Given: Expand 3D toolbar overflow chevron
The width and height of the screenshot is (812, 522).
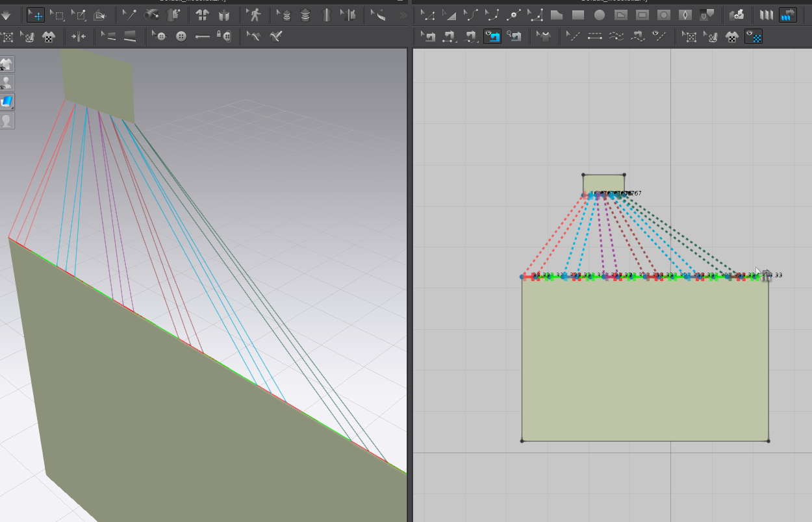Looking at the screenshot, I should (x=403, y=14).
